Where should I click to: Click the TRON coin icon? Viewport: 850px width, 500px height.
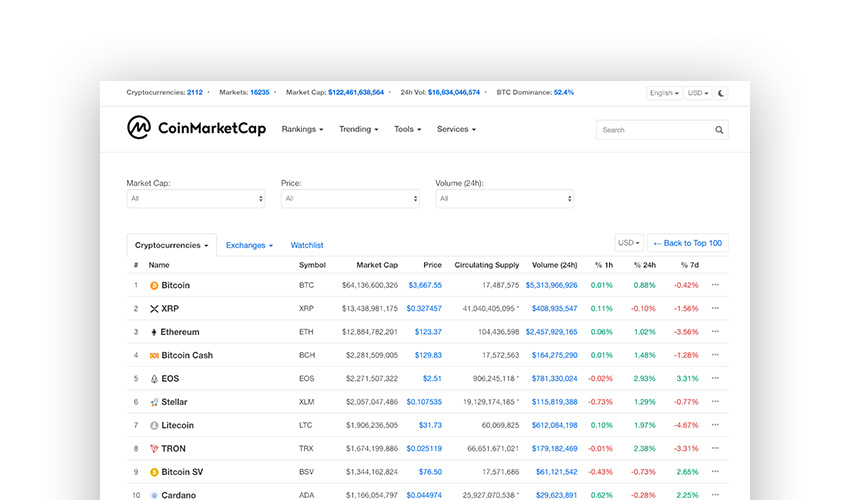(x=154, y=448)
